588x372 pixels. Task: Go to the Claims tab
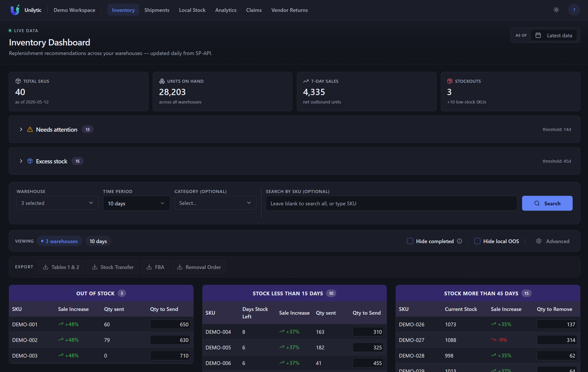pos(254,10)
